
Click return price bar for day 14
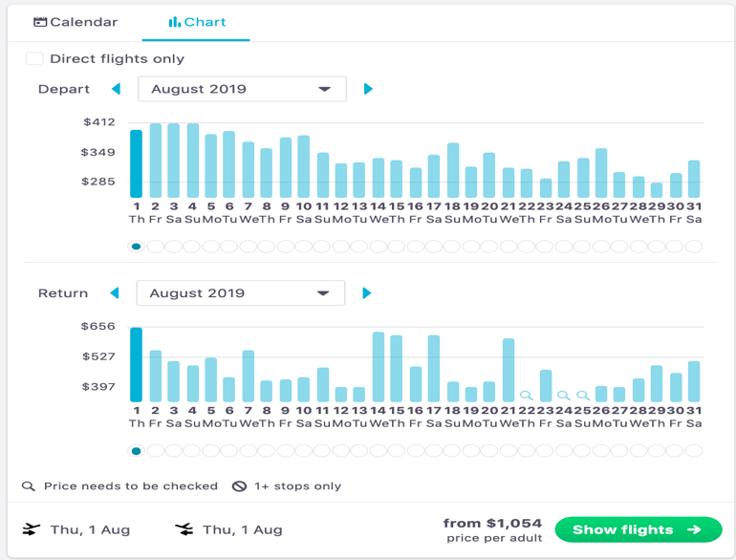pyautogui.click(x=378, y=367)
